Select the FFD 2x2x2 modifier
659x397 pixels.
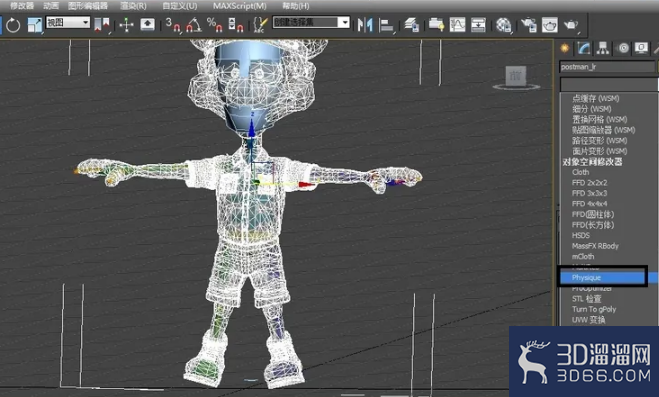click(x=589, y=183)
